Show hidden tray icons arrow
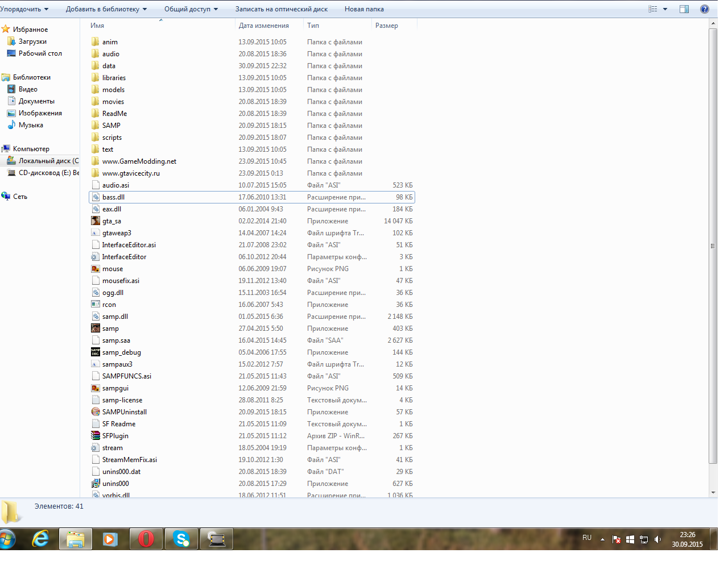This screenshot has height=582, width=728. (602, 539)
